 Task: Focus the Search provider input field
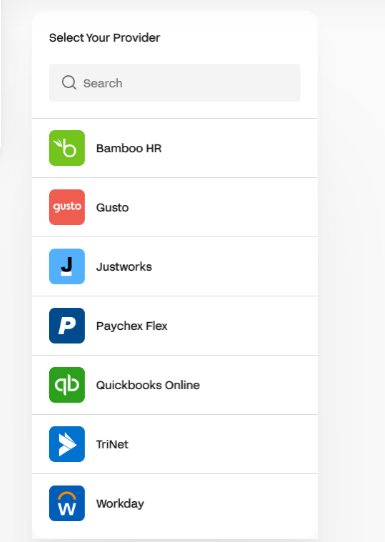[175, 83]
